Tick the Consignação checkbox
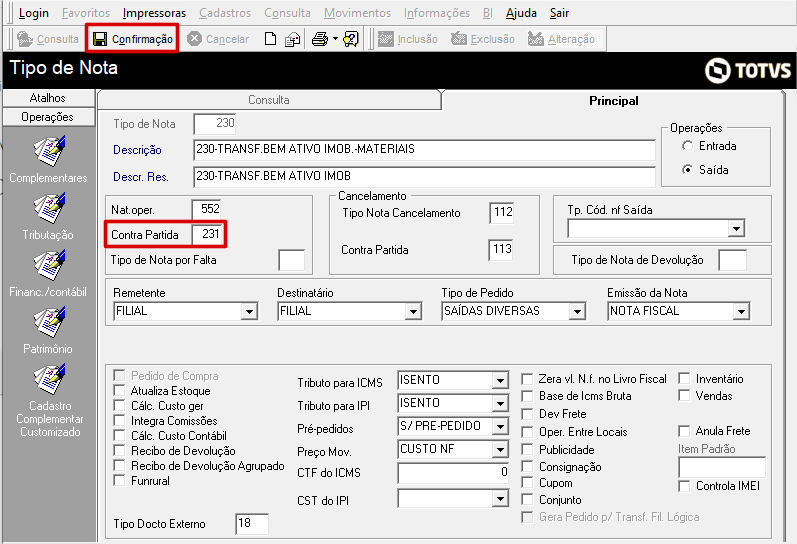797x544 pixels. (527, 467)
